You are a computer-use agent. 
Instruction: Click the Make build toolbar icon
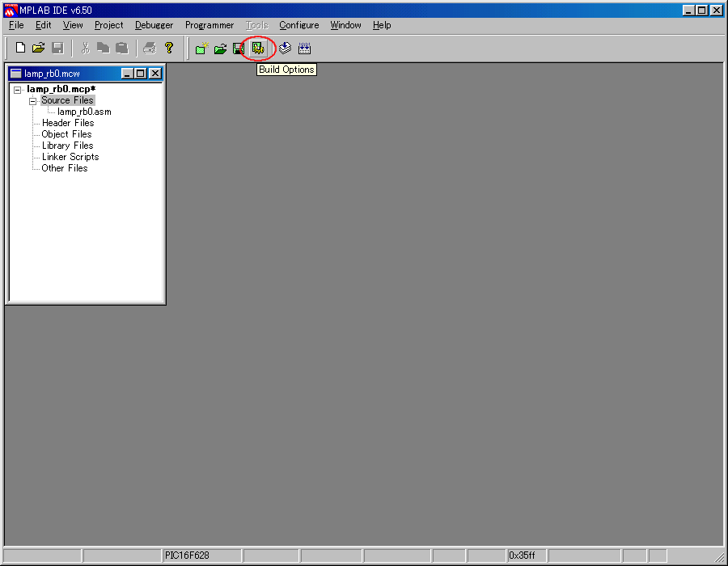285,49
